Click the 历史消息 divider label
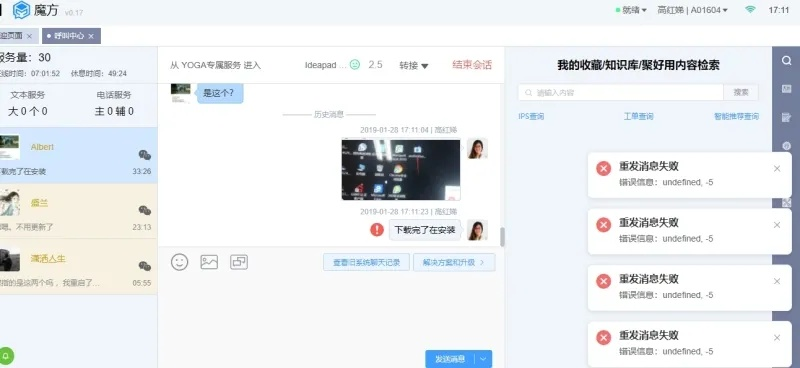800x368 pixels. [x=329, y=115]
